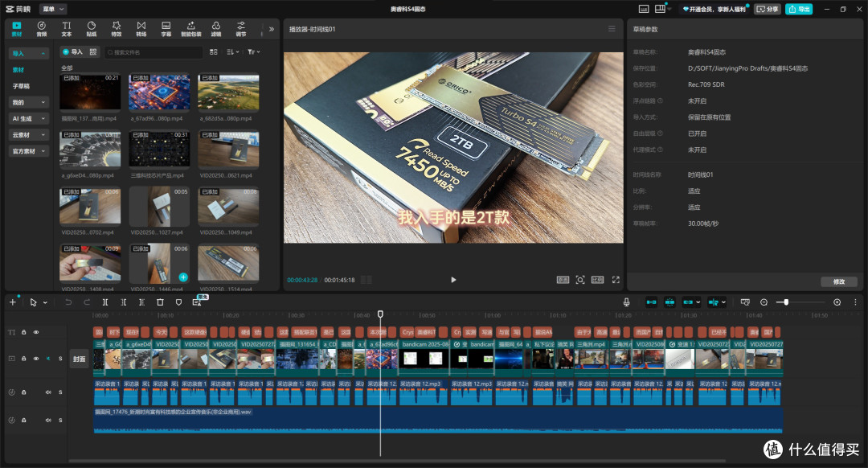
Task: Open the 音频 audio panel
Action: [42, 29]
